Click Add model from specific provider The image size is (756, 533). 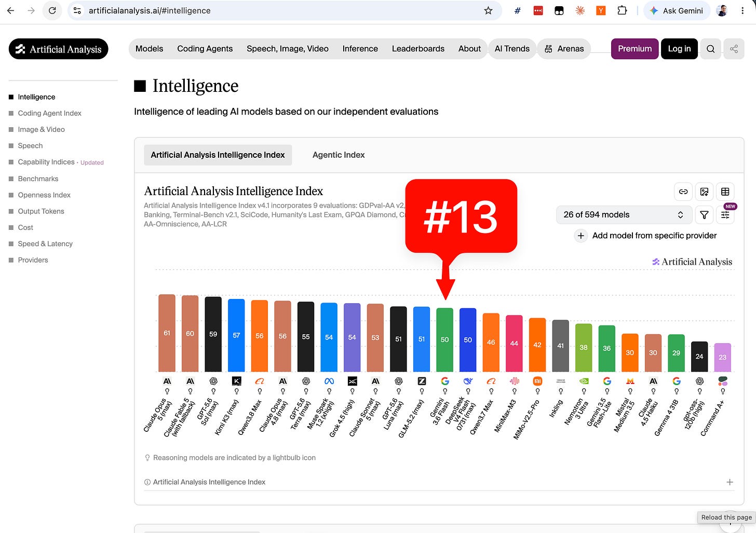[x=646, y=236]
